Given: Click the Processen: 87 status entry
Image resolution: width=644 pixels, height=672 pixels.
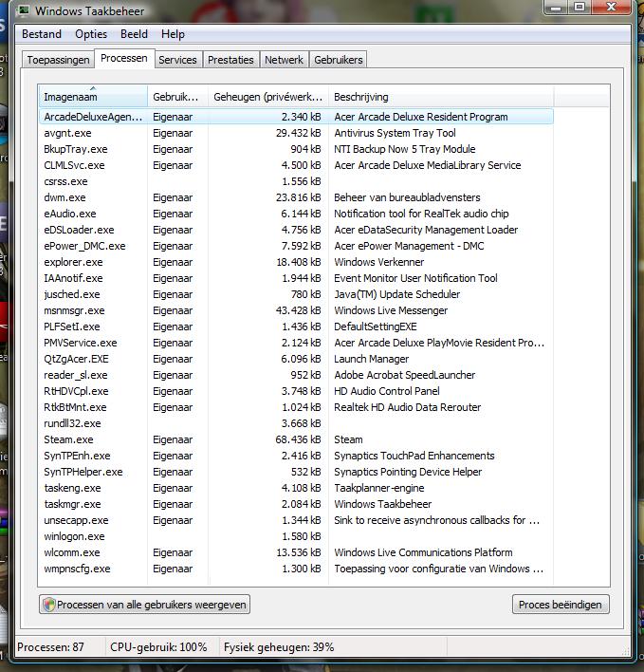Looking at the screenshot, I should click(x=50, y=646).
